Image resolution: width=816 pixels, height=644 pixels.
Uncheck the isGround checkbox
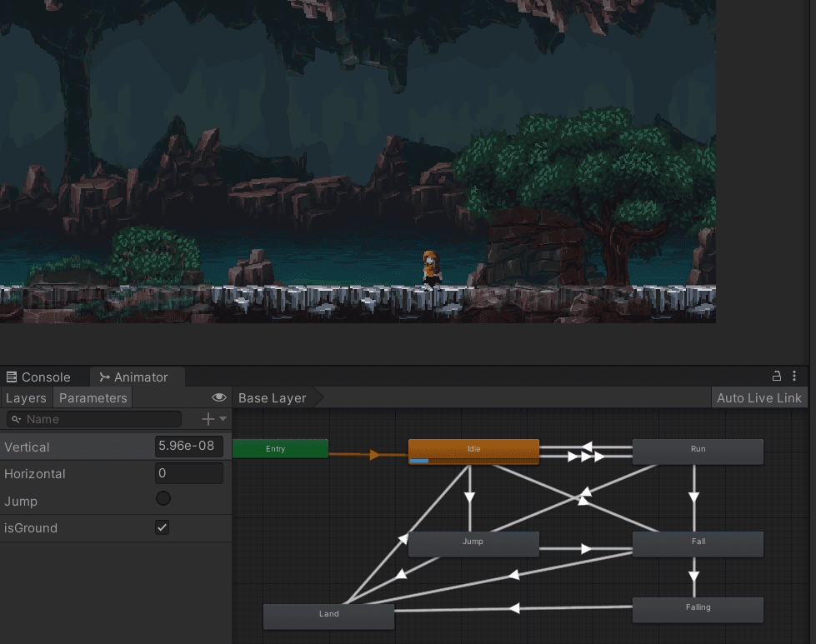click(x=162, y=527)
